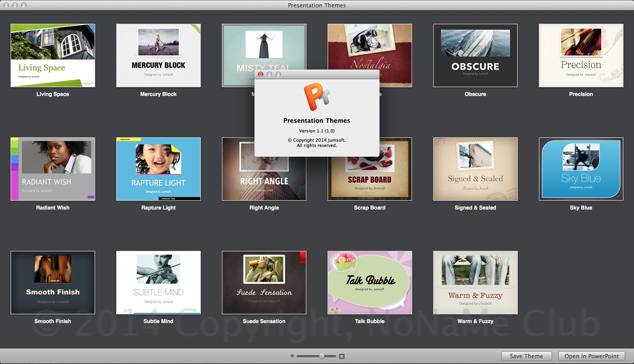Click the Mercury Block label text

click(x=158, y=94)
